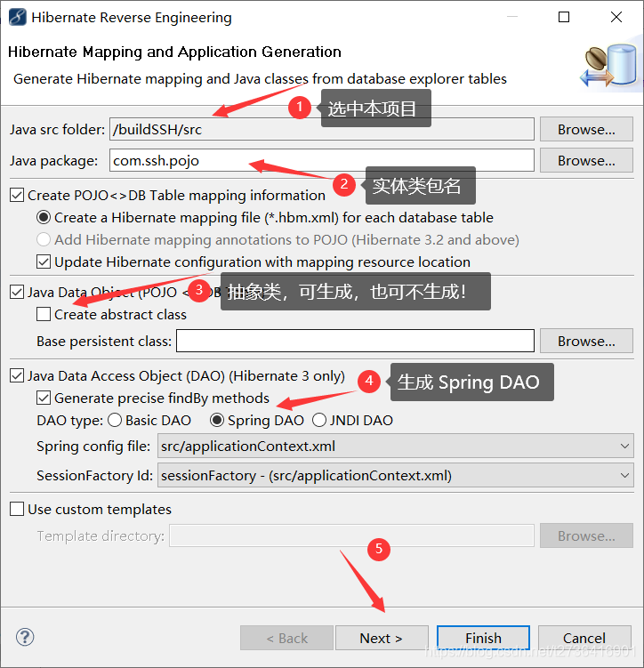The image size is (644, 668).
Task: Browse for Java package
Action: (x=586, y=161)
